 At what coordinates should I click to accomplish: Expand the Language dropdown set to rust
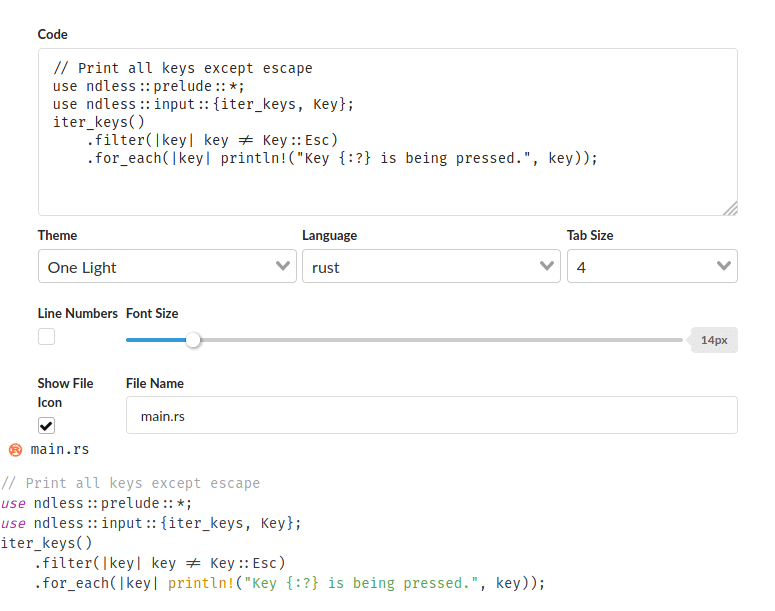tap(430, 267)
